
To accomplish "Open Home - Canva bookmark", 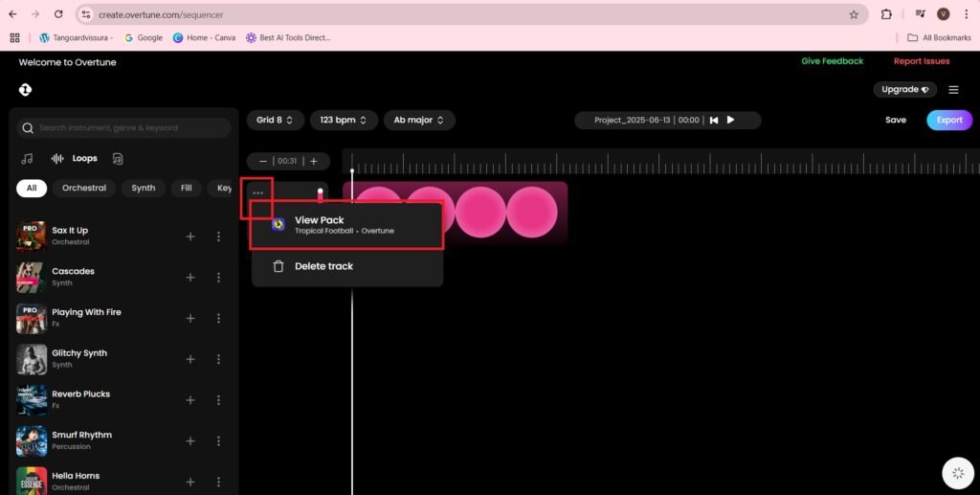I will 205,37.
